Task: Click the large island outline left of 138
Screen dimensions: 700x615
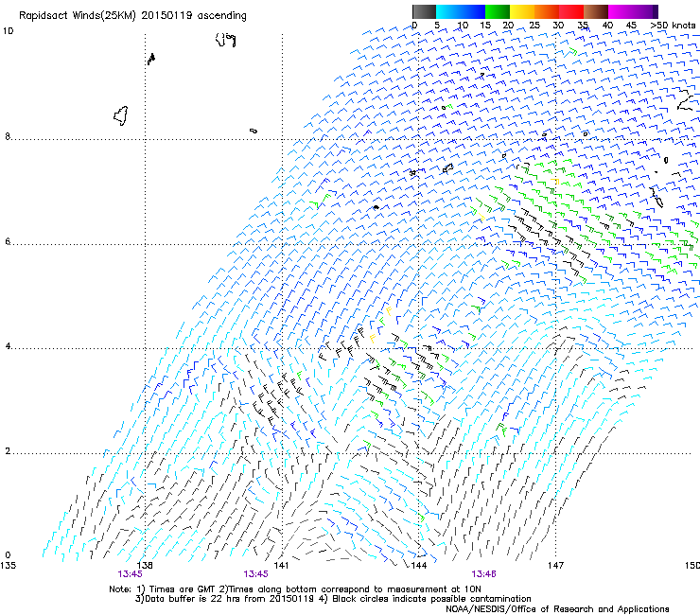Action: (x=121, y=115)
